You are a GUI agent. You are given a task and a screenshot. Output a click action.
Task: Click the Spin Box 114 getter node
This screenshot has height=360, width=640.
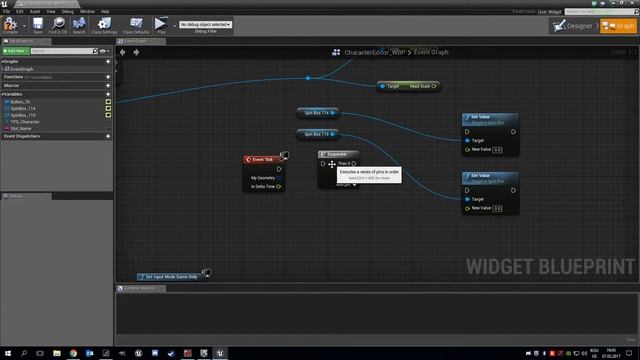pos(318,113)
